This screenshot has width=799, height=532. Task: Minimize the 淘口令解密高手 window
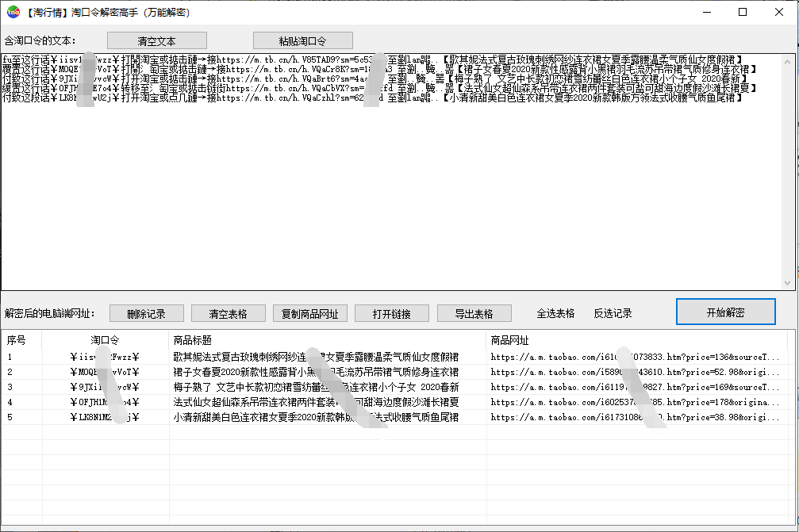707,12
